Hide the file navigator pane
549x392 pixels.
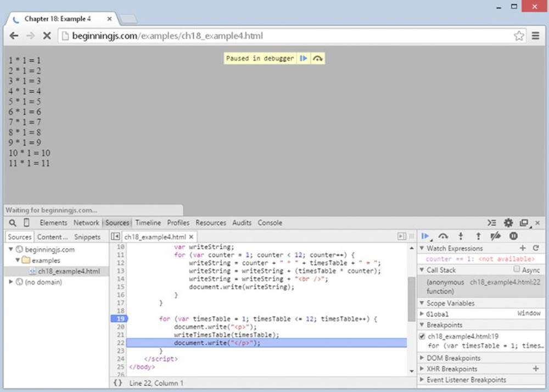pyautogui.click(x=115, y=237)
